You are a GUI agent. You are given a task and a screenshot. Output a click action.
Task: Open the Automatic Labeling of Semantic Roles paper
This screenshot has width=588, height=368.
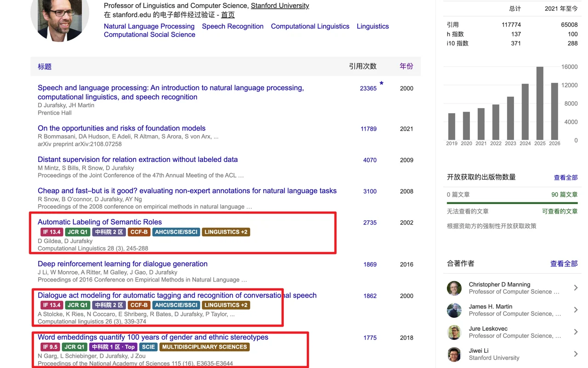point(100,222)
